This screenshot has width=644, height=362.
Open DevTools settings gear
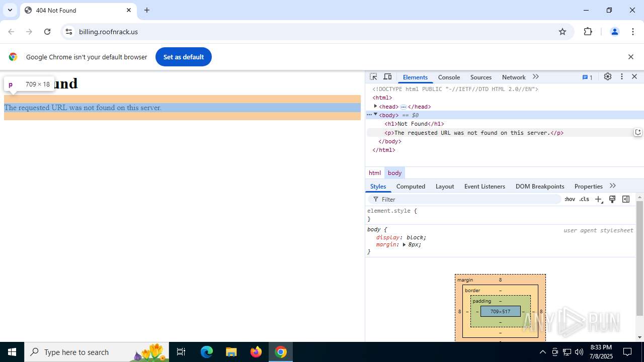[x=608, y=77]
